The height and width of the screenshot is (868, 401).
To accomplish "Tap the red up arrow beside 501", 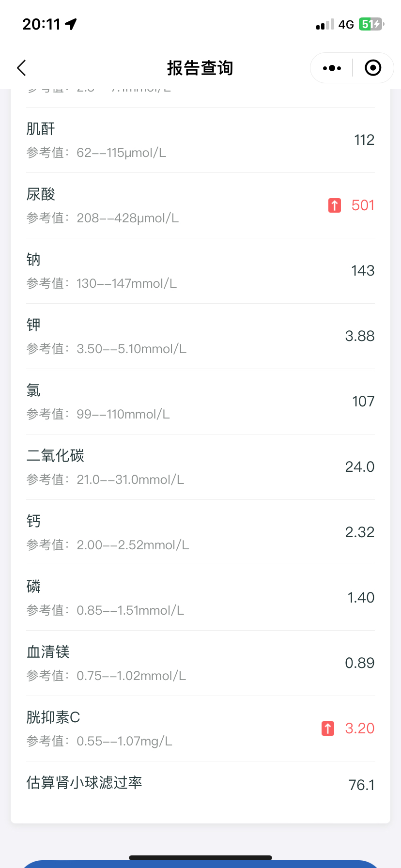I will [334, 205].
